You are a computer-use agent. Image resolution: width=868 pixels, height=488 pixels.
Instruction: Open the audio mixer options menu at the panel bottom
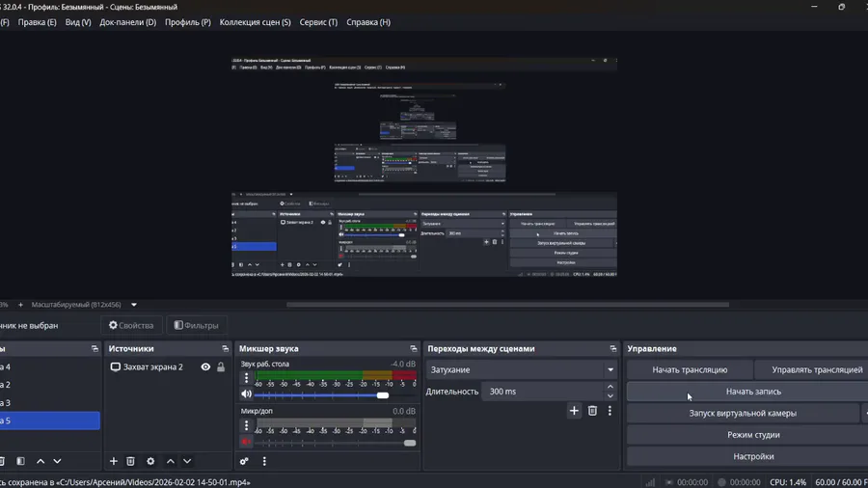coord(264,461)
